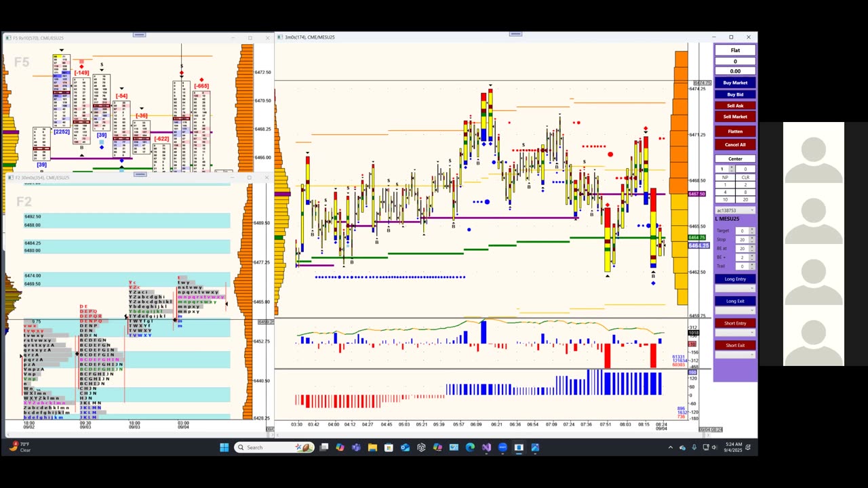This screenshot has width=868, height=488.
Task: Open File Explorer from the taskbar
Action: pyautogui.click(x=372, y=447)
